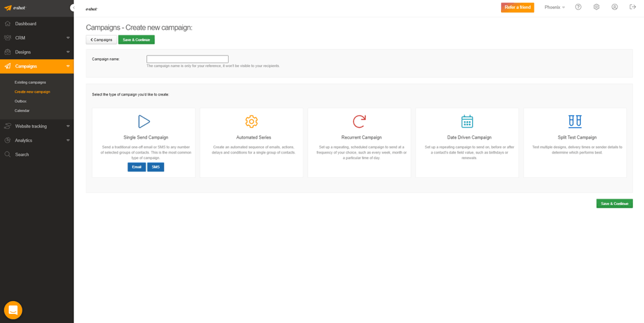Open the user profile icon
Image resolution: width=644 pixels, height=323 pixels.
click(x=614, y=7)
